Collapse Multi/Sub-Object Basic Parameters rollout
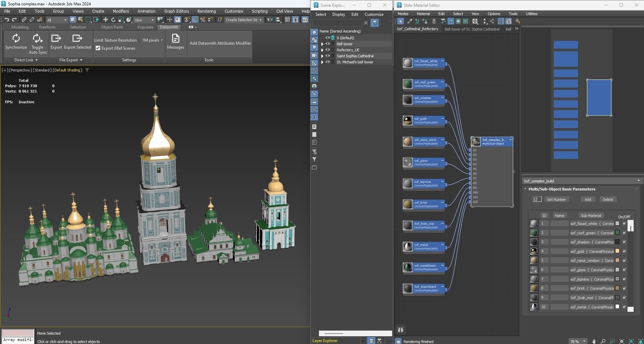This screenshot has width=644, height=344. [x=525, y=189]
